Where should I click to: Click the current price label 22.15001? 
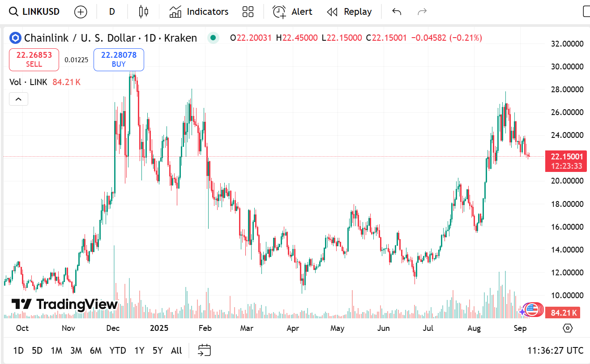pyautogui.click(x=567, y=157)
